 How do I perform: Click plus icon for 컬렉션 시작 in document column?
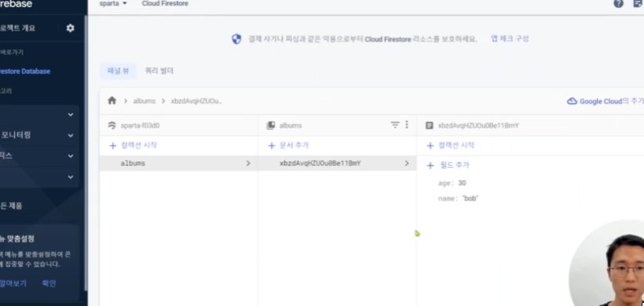[430, 146]
